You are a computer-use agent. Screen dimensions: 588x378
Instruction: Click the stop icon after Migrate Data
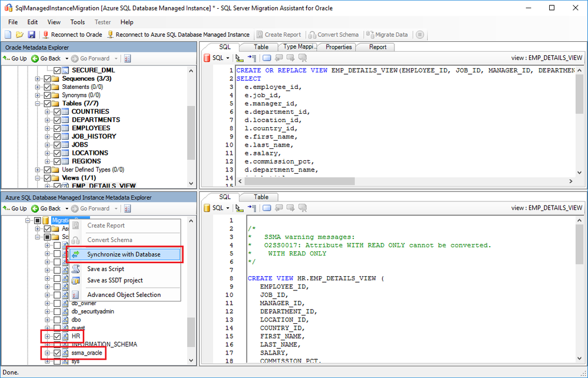(420, 35)
